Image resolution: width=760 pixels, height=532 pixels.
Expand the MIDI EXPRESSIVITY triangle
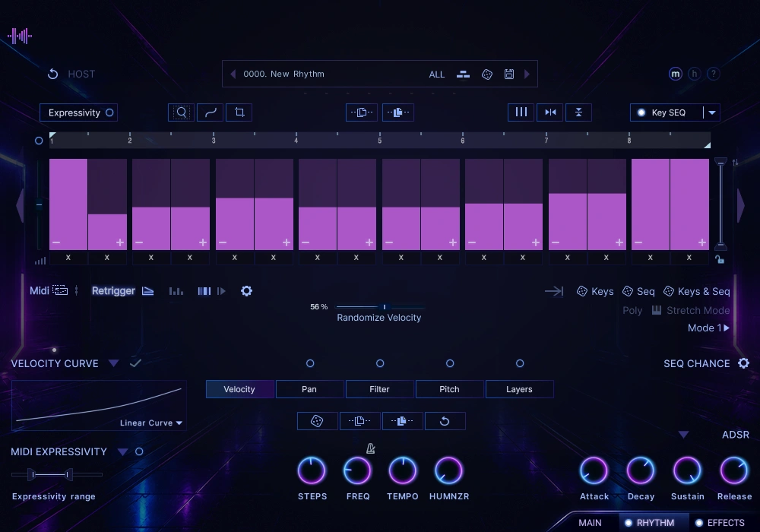tap(122, 452)
